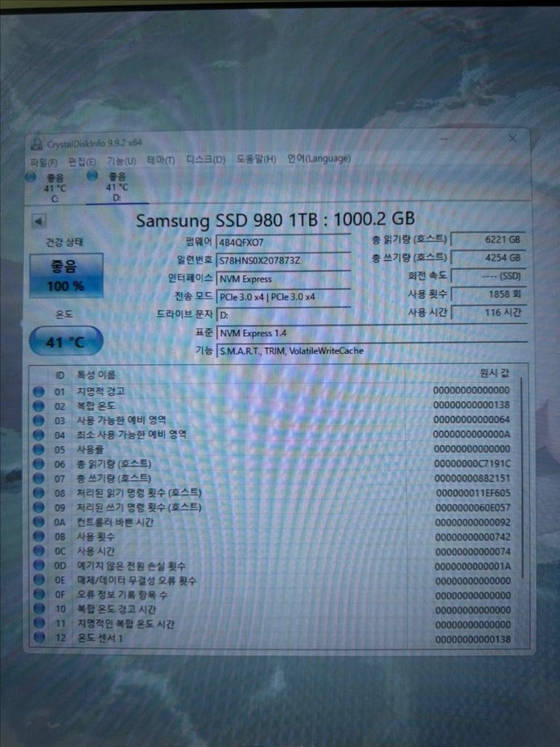Viewport: 560px width, 747px height.
Task: Select the 10 복합 온도 경고 시간 row
Action: click(x=274, y=610)
